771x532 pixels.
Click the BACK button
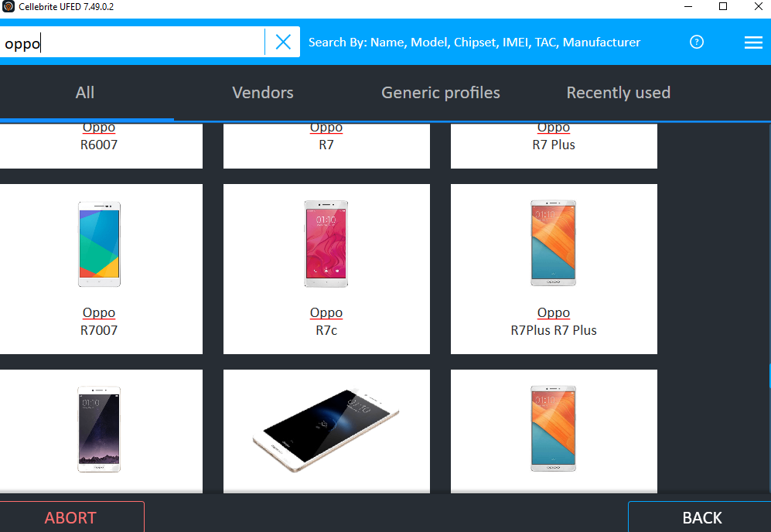click(x=700, y=517)
